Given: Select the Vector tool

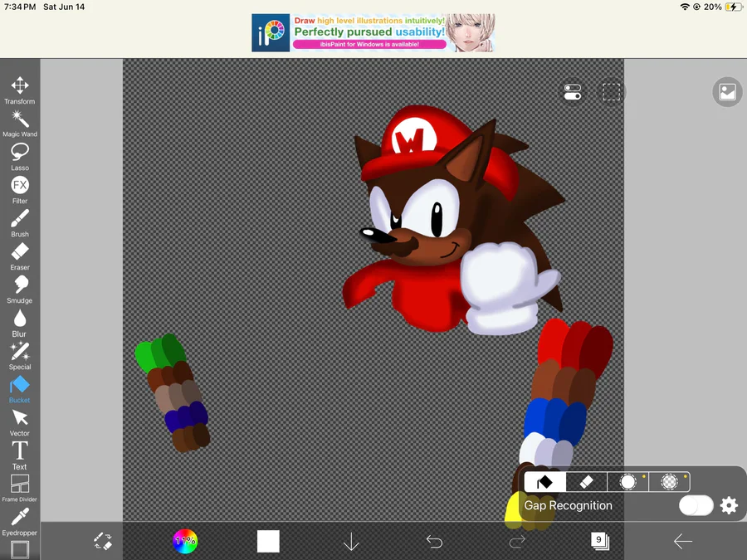Looking at the screenshot, I should (x=20, y=423).
